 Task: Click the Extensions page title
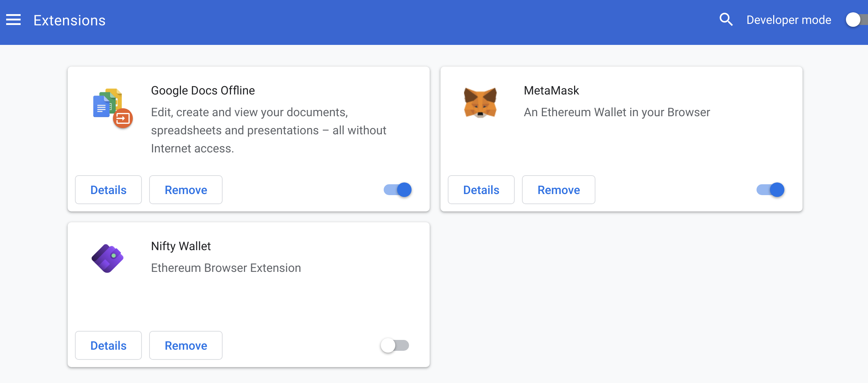click(x=69, y=20)
